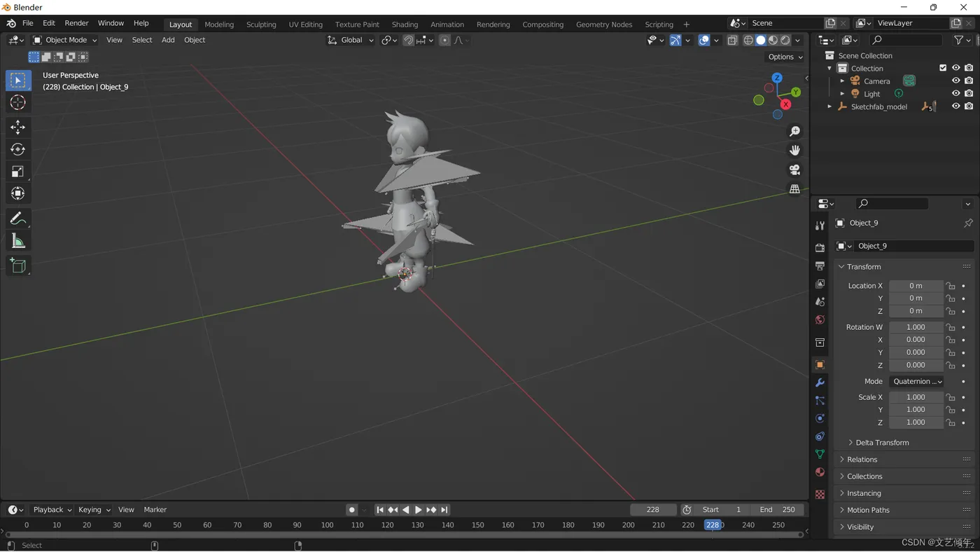The height and width of the screenshot is (552, 980).
Task: Open the rotation Mode Quaternion dropdown
Action: coord(917,382)
